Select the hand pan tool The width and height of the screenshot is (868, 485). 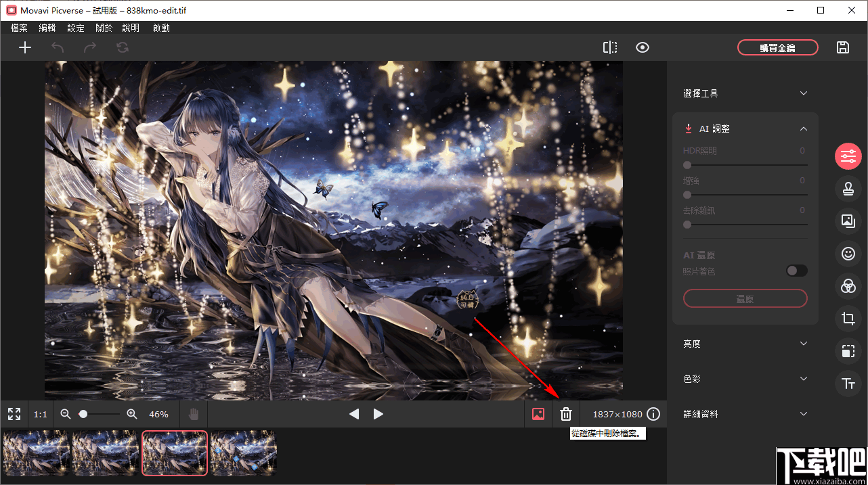pyautogui.click(x=194, y=414)
